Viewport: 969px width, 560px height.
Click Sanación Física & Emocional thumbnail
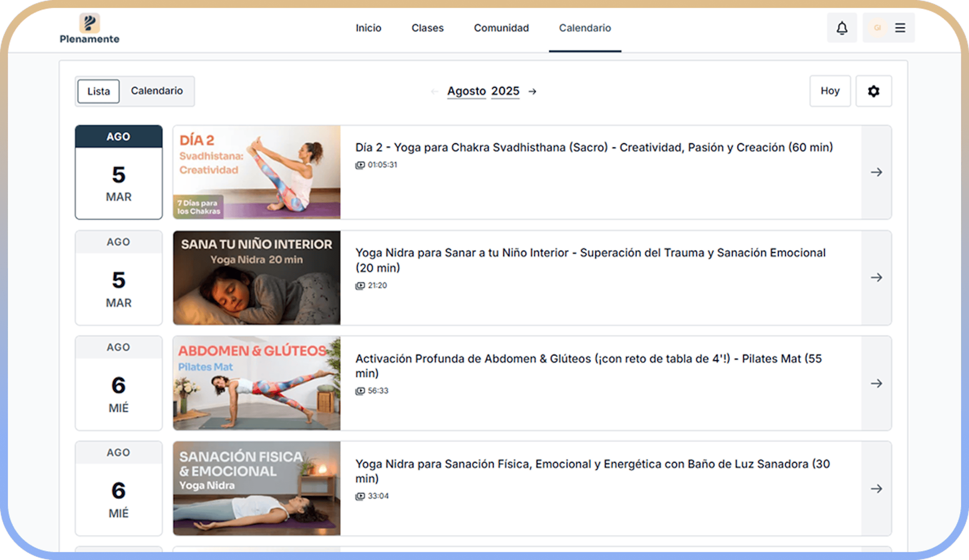[x=257, y=488]
